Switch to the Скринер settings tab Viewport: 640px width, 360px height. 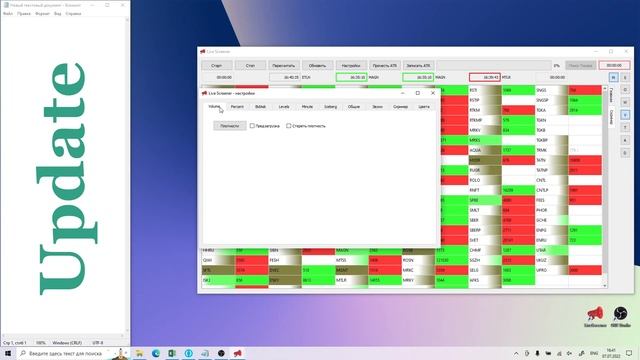(400, 107)
